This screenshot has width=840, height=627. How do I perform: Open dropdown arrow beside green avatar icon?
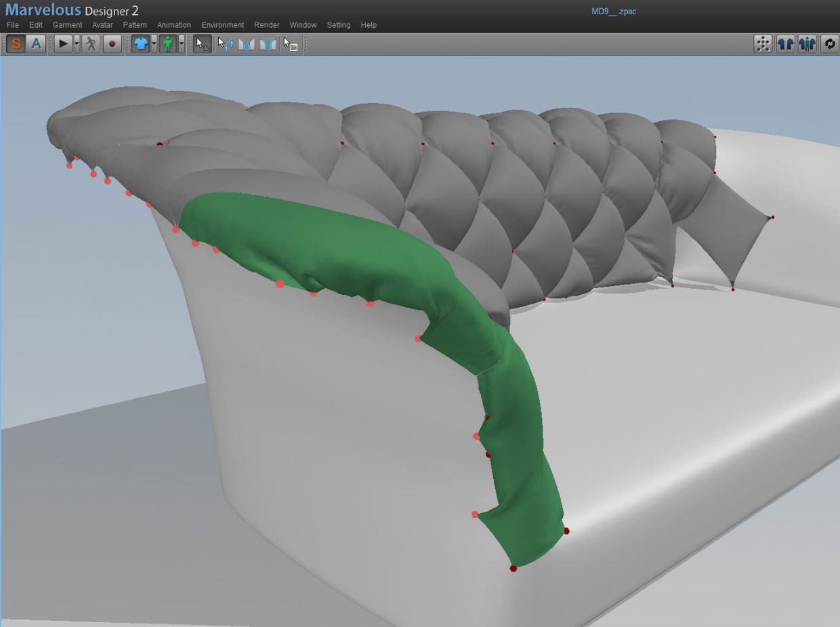point(182,44)
